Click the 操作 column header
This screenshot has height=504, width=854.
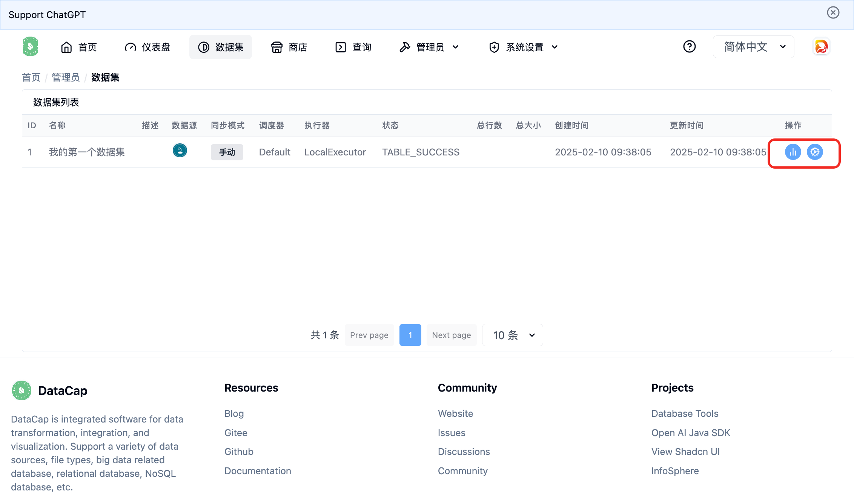tap(793, 125)
